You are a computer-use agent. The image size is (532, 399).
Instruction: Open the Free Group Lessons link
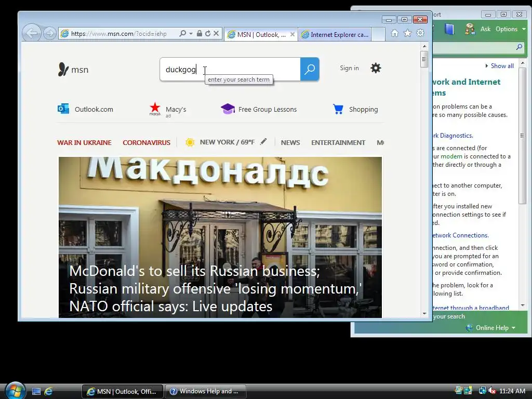coord(259,109)
